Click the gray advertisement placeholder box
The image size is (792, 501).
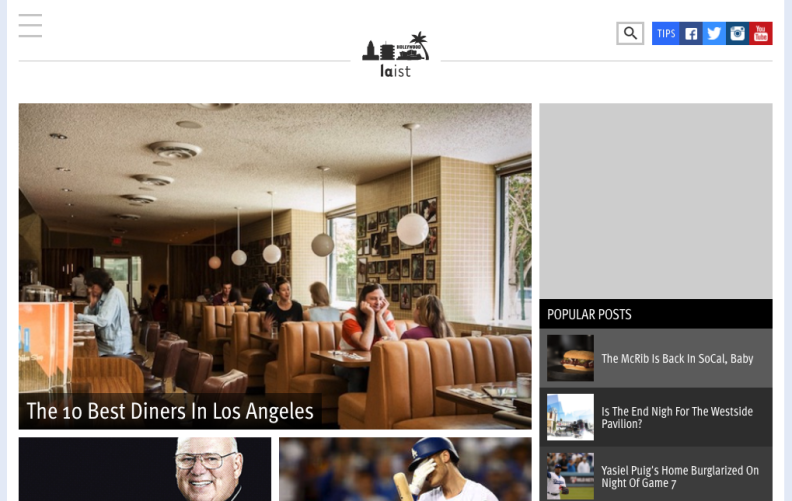click(x=656, y=201)
